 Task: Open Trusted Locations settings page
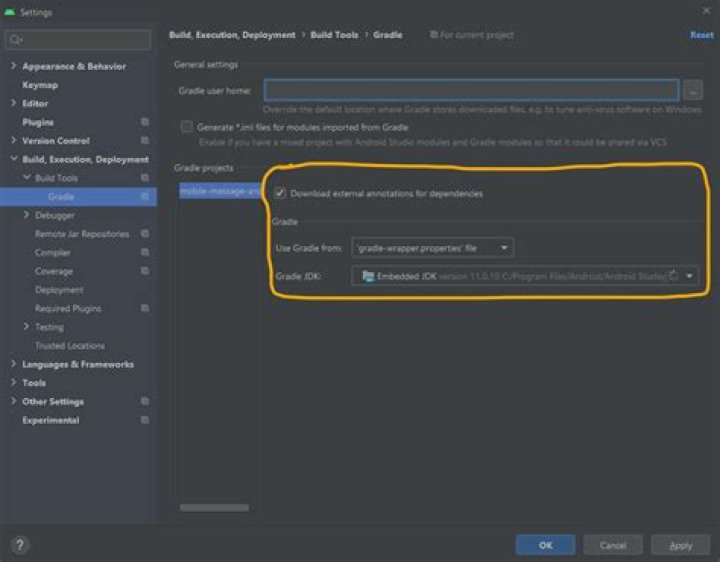[x=69, y=346]
